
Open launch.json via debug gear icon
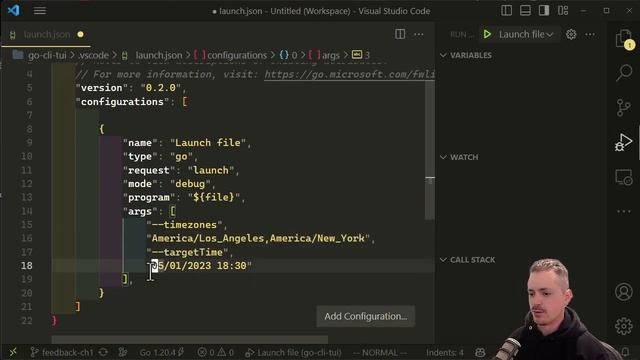coord(571,34)
